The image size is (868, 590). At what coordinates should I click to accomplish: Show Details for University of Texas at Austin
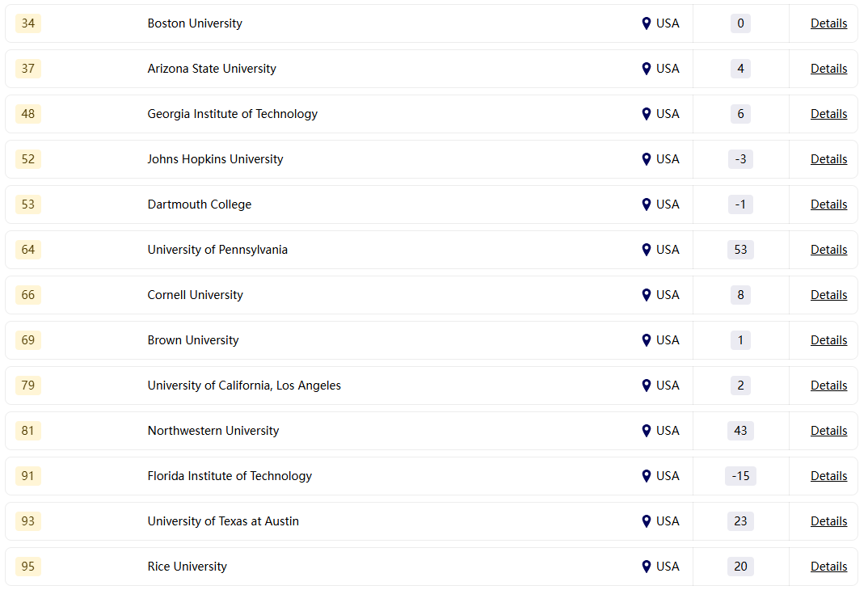(828, 521)
